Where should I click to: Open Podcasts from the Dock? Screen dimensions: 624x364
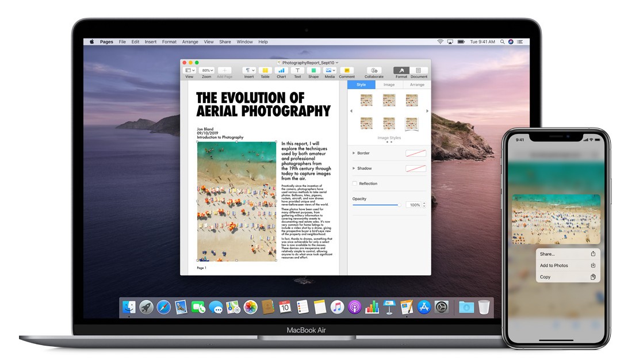(x=355, y=307)
